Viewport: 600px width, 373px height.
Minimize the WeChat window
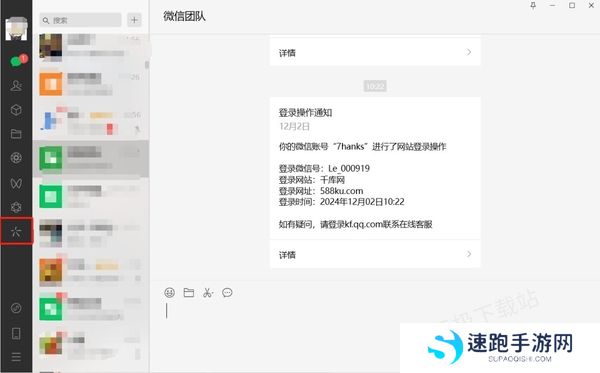[x=552, y=5]
